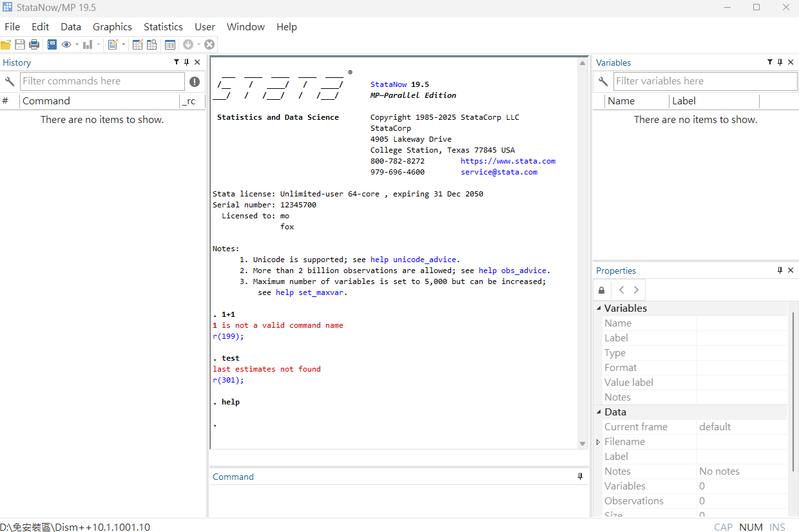Screen dimensions: 799x532
Task: Toggle the Properties lock icon
Action: pyautogui.click(x=601, y=290)
